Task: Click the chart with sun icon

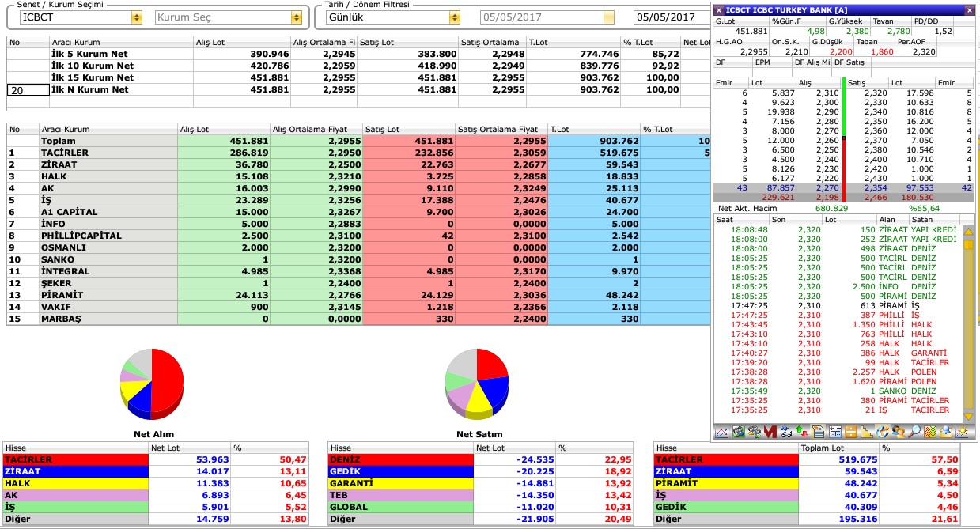Action: [962, 433]
